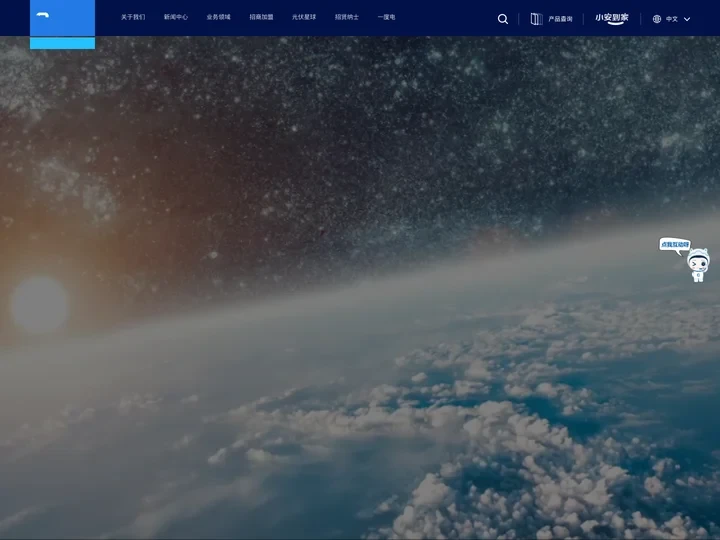The image size is (720, 540).
Task: Expand the 中文 language dropdown arrow
Action: click(687, 19)
